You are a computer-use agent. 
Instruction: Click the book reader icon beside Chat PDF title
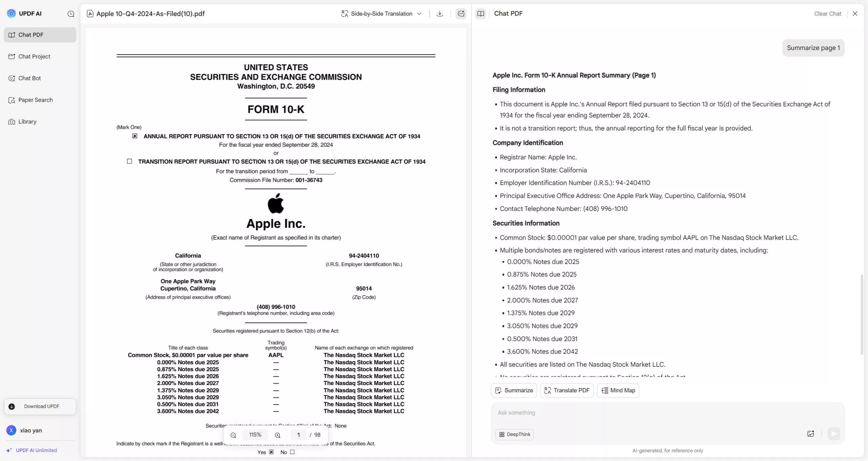click(x=480, y=14)
